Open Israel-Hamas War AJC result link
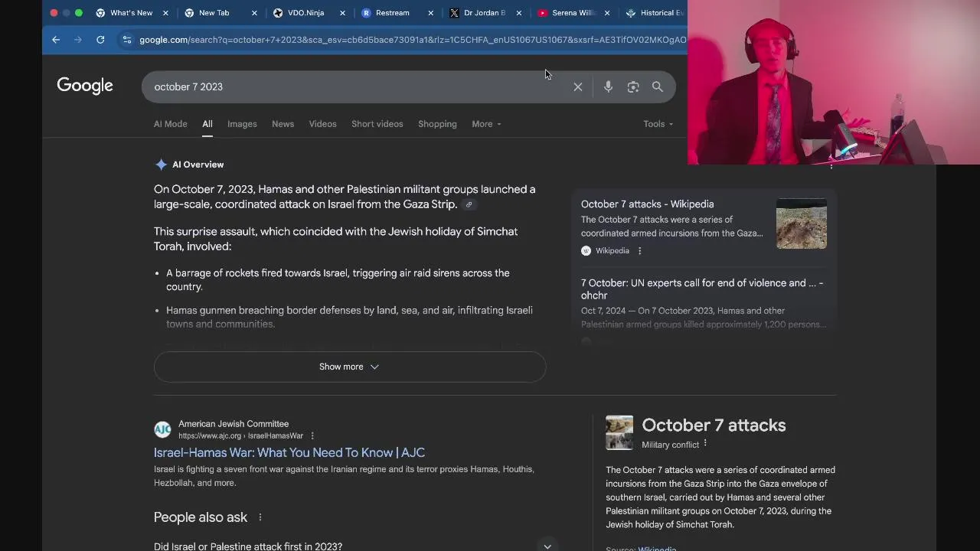The height and width of the screenshot is (551, 980). [289, 452]
